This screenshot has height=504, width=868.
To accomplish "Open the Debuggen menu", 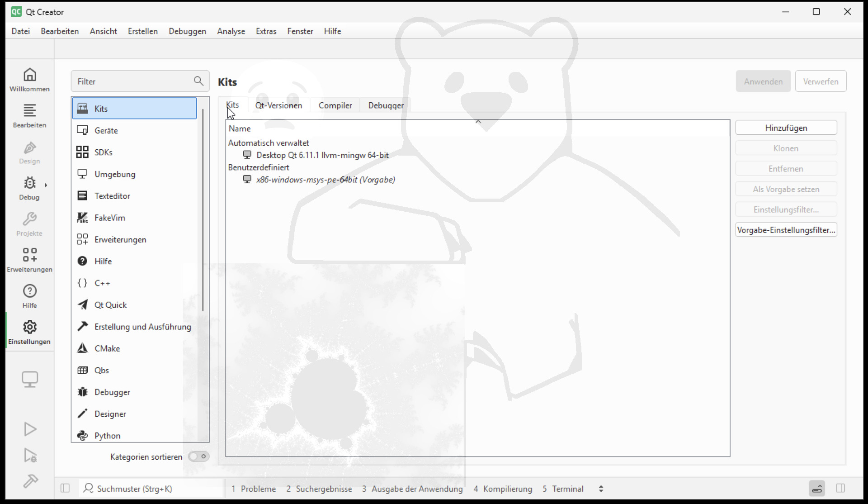I will [187, 31].
